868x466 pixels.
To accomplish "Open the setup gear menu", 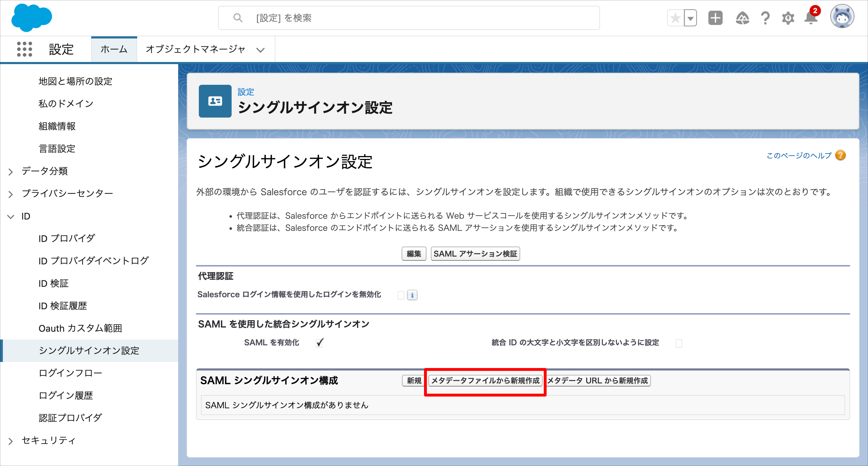I will click(x=788, y=18).
